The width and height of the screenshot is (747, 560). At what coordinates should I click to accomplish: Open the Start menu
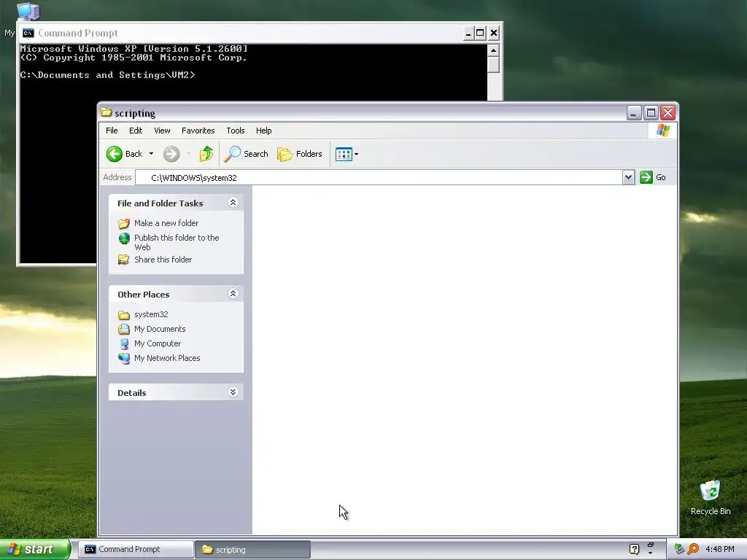(x=34, y=549)
